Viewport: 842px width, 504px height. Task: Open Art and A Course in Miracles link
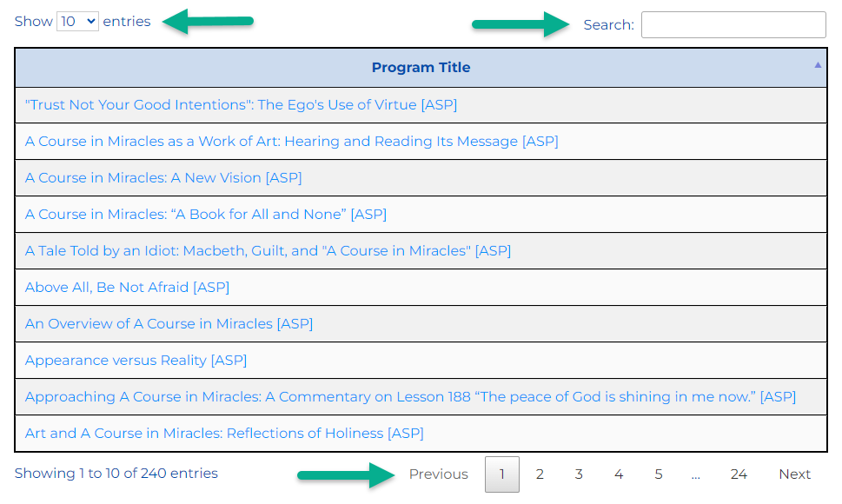tap(224, 434)
